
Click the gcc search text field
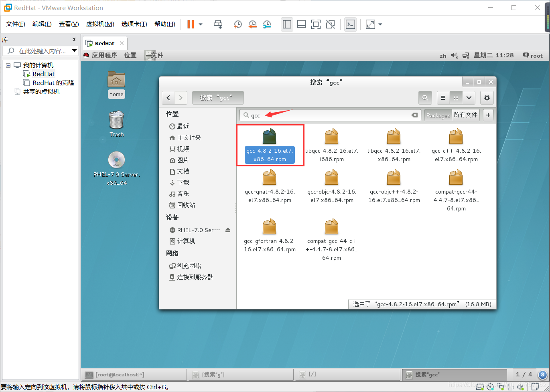point(331,115)
